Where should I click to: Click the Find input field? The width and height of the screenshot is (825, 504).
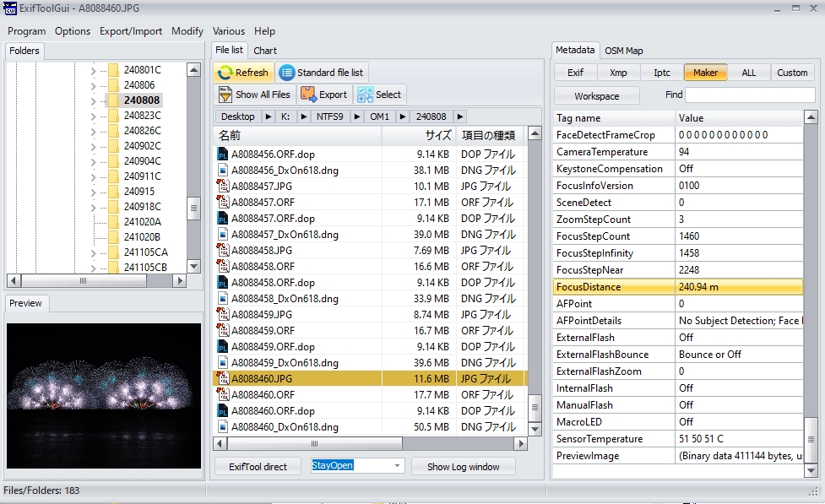pyautogui.click(x=751, y=95)
